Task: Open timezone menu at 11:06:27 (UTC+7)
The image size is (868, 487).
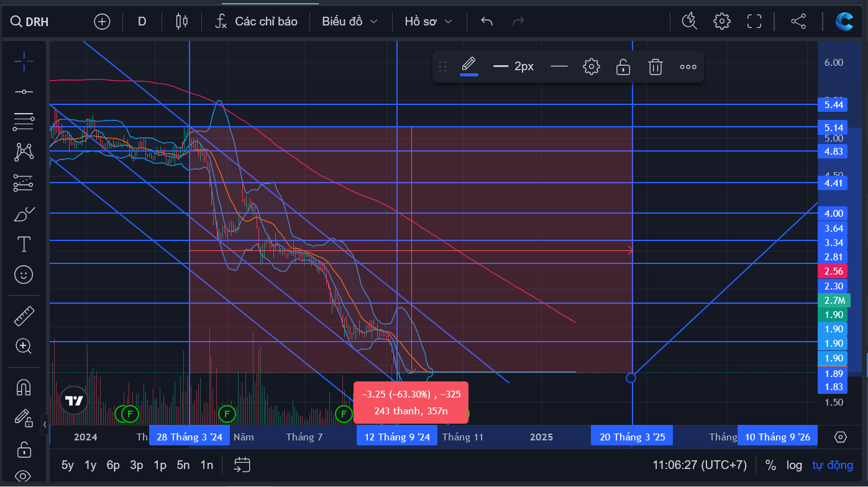Action: pyautogui.click(x=700, y=465)
